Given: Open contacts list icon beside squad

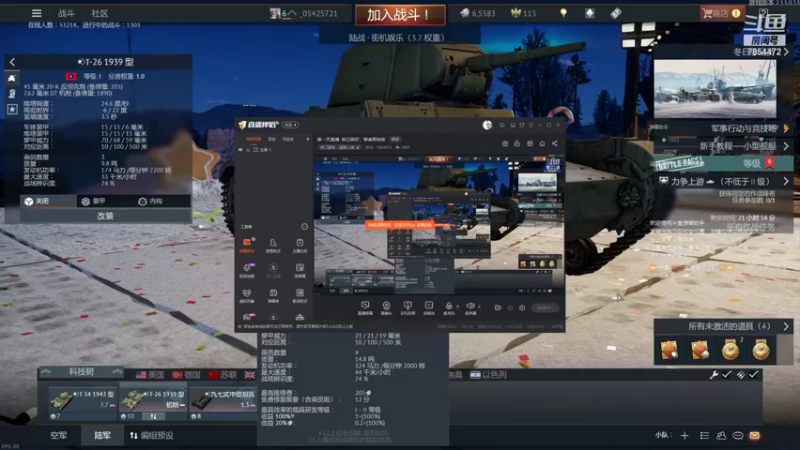Looking at the screenshot, I should click(705, 435).
